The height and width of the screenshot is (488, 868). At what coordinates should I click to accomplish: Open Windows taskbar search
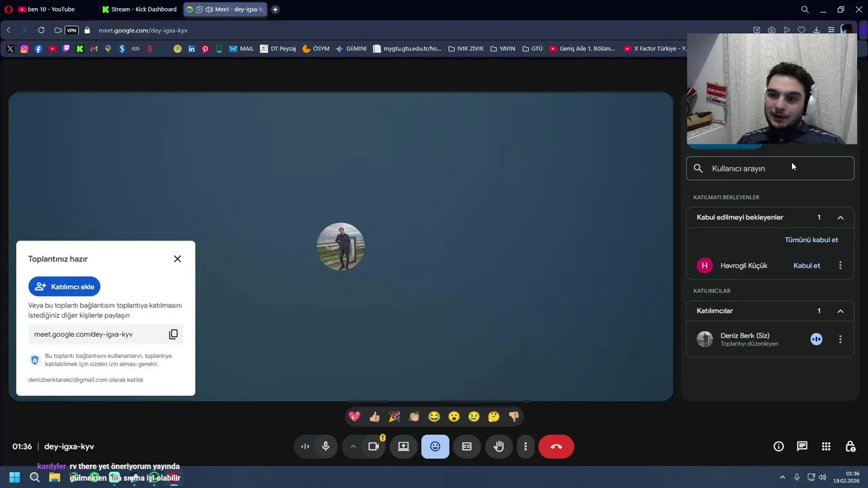pos(35,478)
